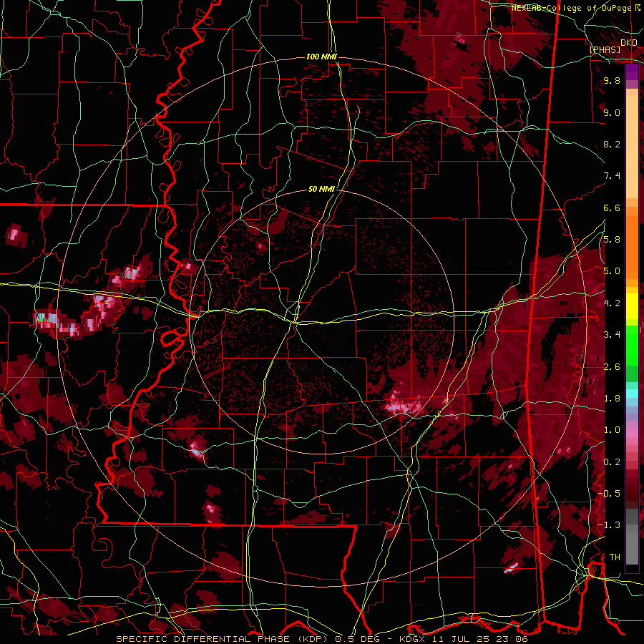Click the 3.4 value on color scale

(612, 335)
